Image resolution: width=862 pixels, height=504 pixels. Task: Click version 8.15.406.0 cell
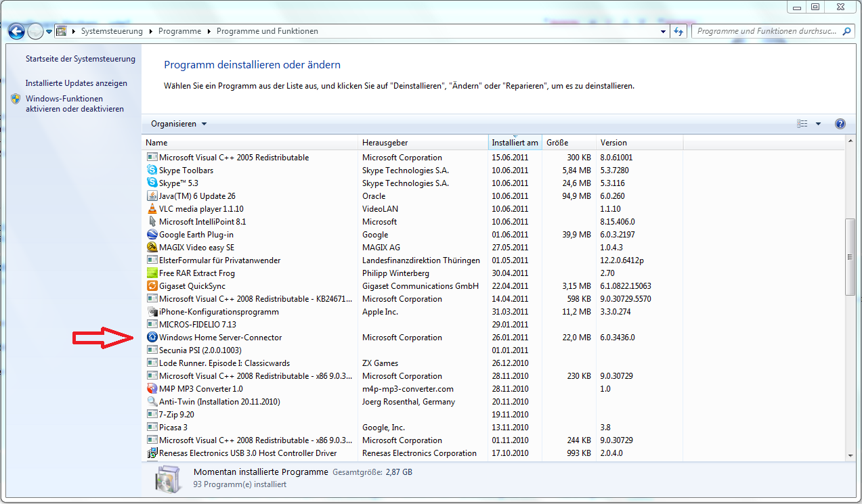click(x=618, y=222)
